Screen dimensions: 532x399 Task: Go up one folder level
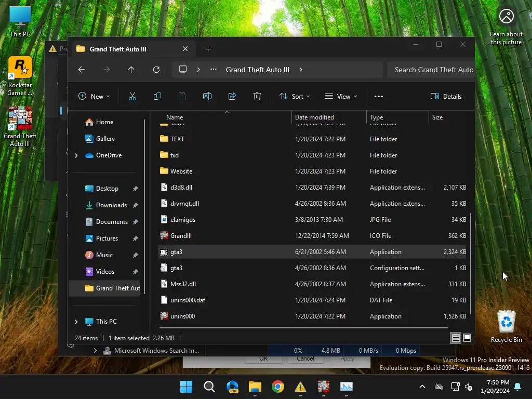pos(131,70)
